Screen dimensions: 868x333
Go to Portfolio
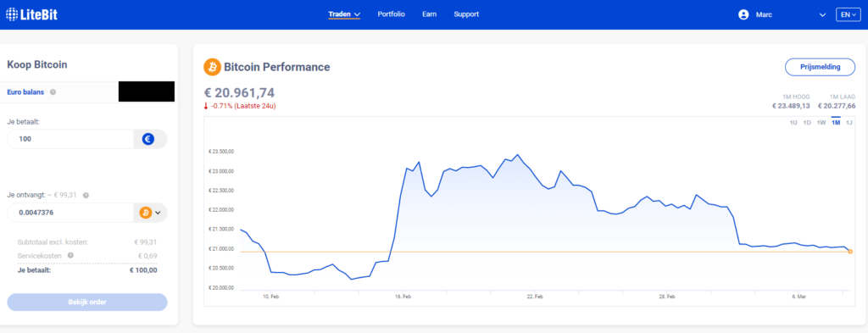392,14
